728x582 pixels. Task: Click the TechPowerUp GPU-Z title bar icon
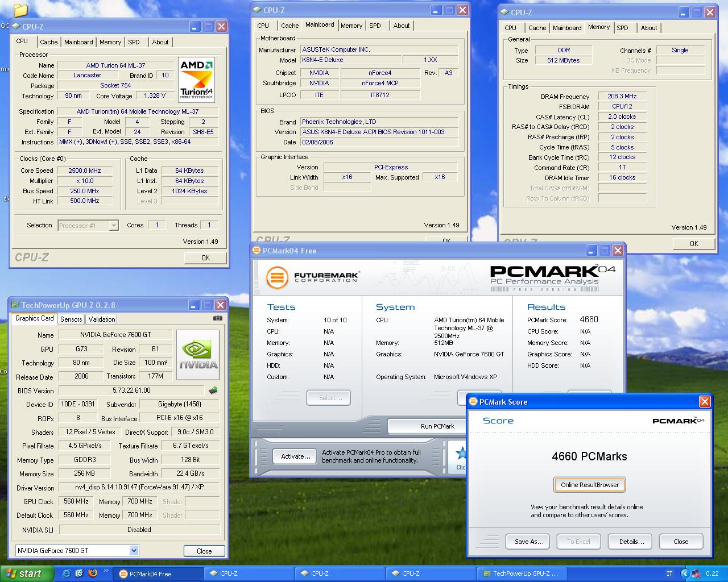tap(15, 305)
